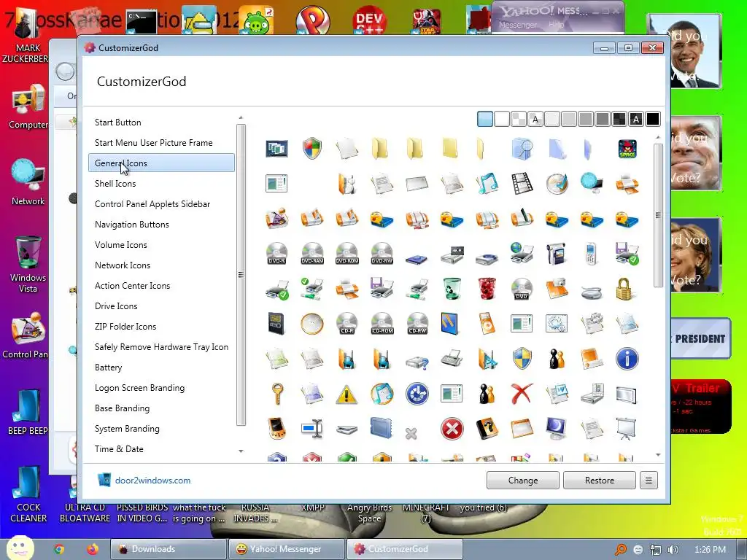Switch to Downloads taskbar window
747x560 pixels.
[x=169, y=549]
